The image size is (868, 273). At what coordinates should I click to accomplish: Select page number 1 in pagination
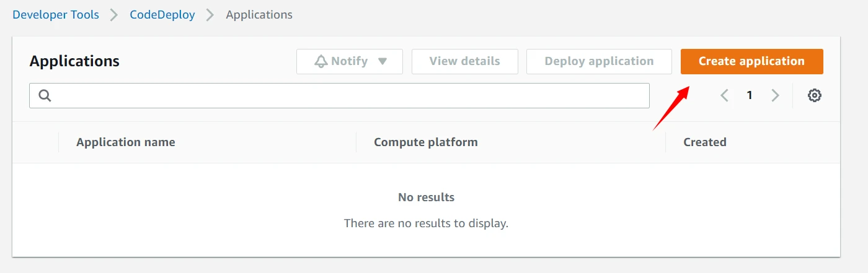[x=750, y=95]
